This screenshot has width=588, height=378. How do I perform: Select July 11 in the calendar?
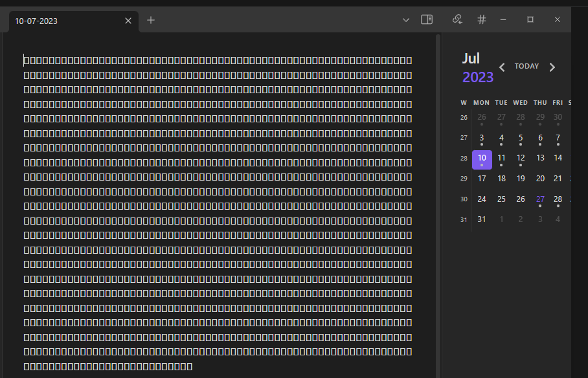click(x=501, y=159)
